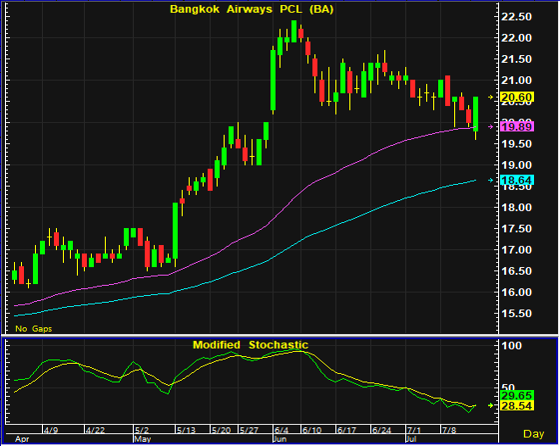Click the 22.50 price axis label
560x446 pixels.
click(x=516, y=17)
